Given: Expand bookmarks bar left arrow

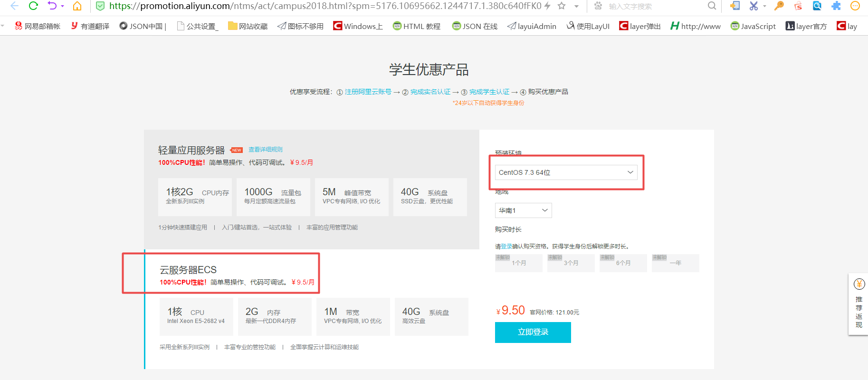Looking at the screenshot, I should pyautogui.click(x=3, y=26).
